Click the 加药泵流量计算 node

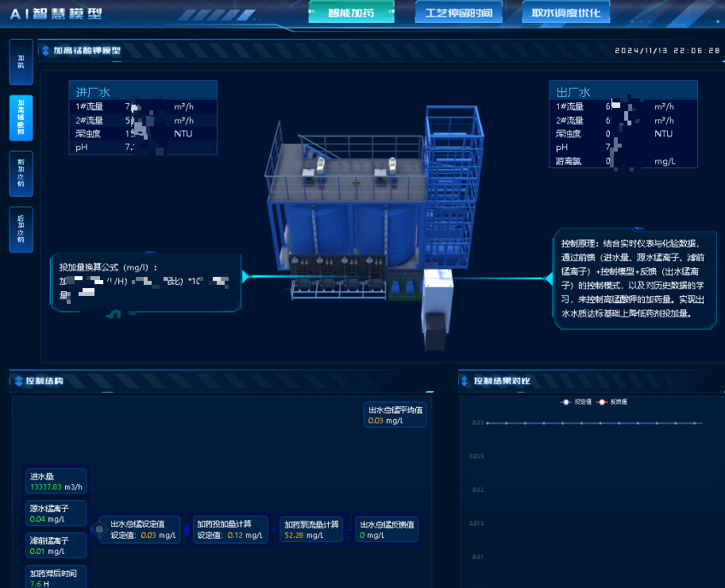tap(311, 529)
